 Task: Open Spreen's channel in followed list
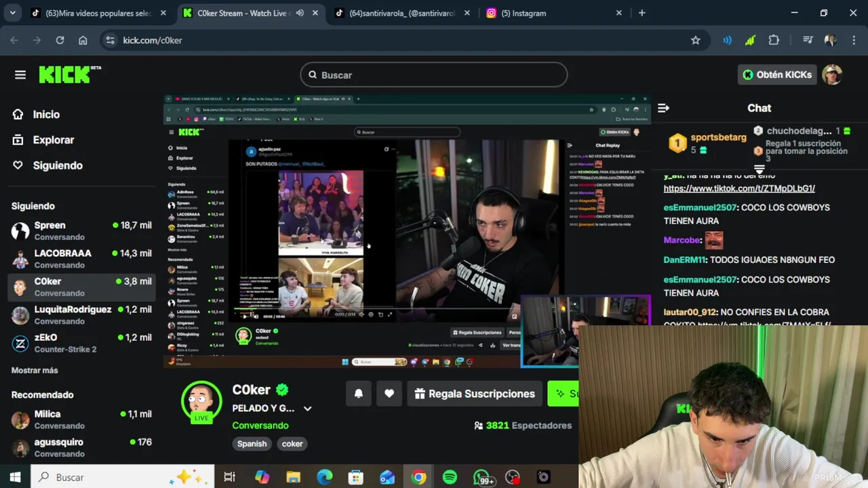pos(81,230)
